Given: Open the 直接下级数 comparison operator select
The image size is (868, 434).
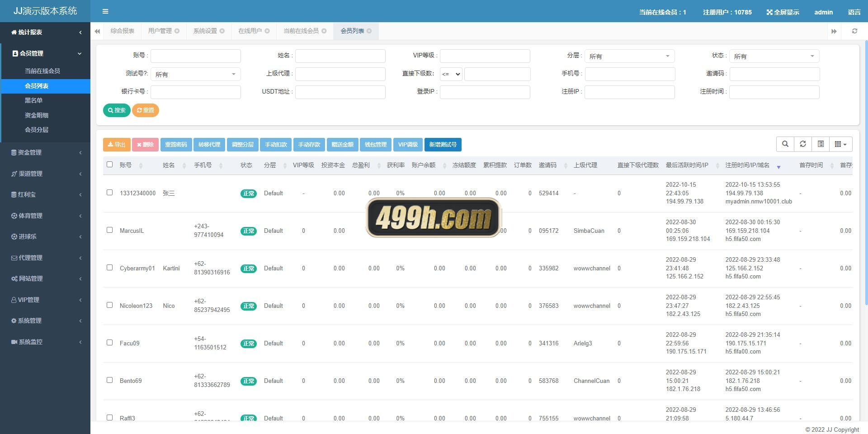Looking at the screenshot, I should pyautogui.click(x=451, y=74).
